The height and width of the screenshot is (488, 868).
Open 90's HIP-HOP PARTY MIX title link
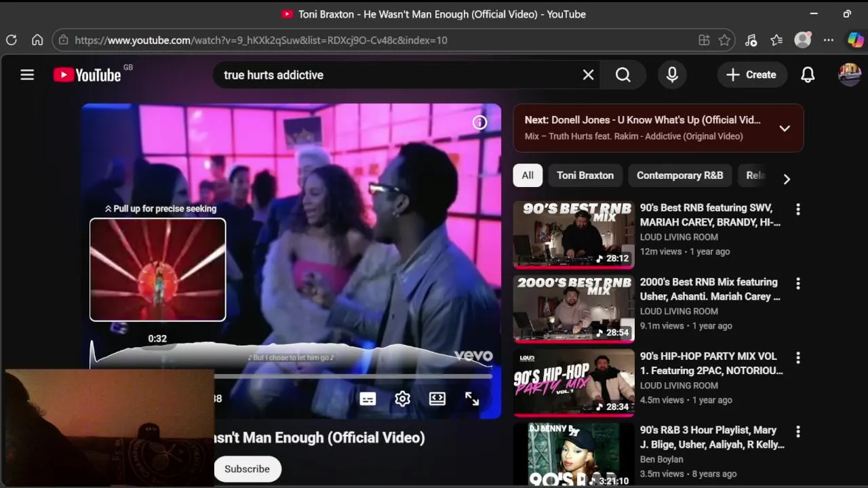711,363
